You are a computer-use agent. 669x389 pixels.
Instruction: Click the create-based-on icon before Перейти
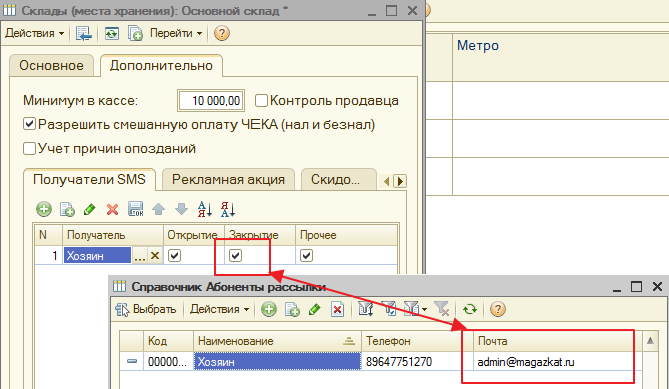[135, 33]
